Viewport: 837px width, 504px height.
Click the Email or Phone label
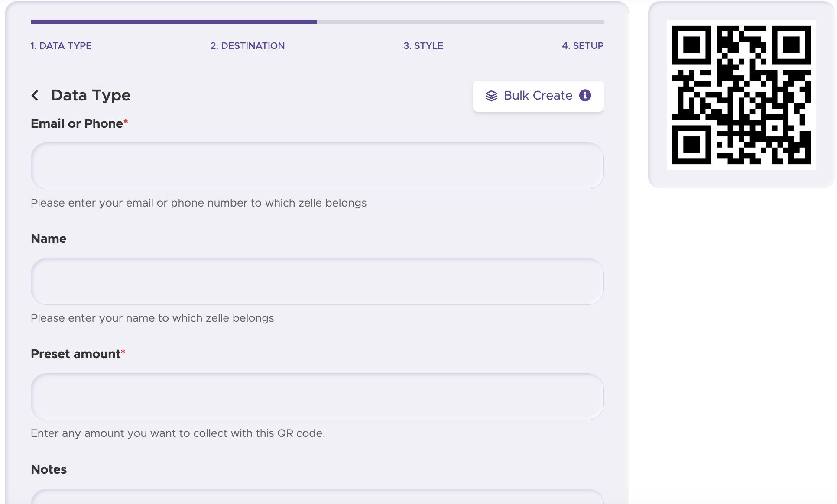click(x=77, y=124)
